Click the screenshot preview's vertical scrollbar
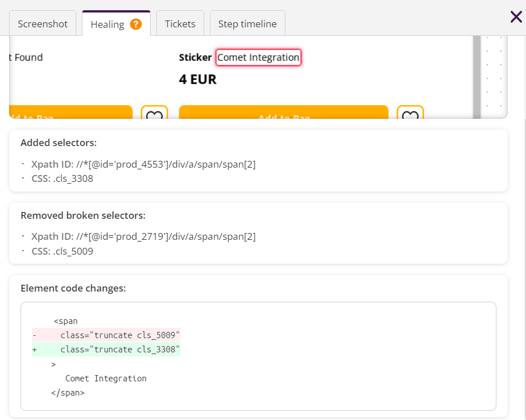526x420 pixels. 477,77
